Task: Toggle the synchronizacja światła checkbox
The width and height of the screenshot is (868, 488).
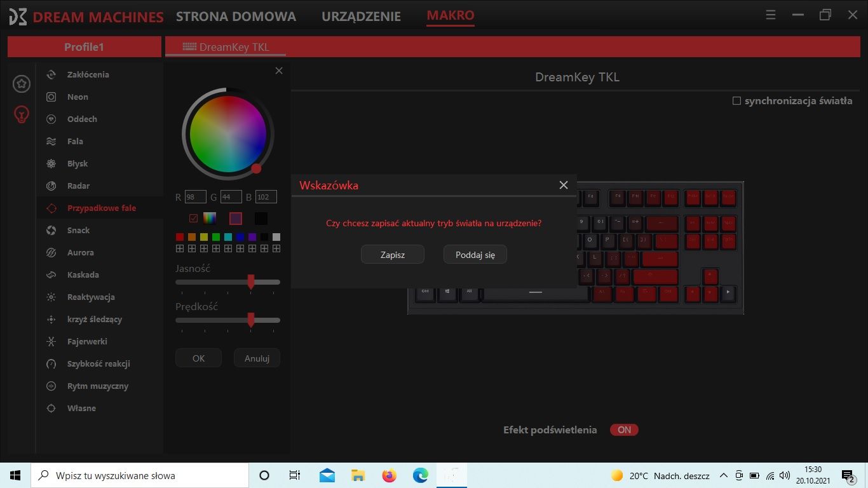Action: tap(736, 101)
